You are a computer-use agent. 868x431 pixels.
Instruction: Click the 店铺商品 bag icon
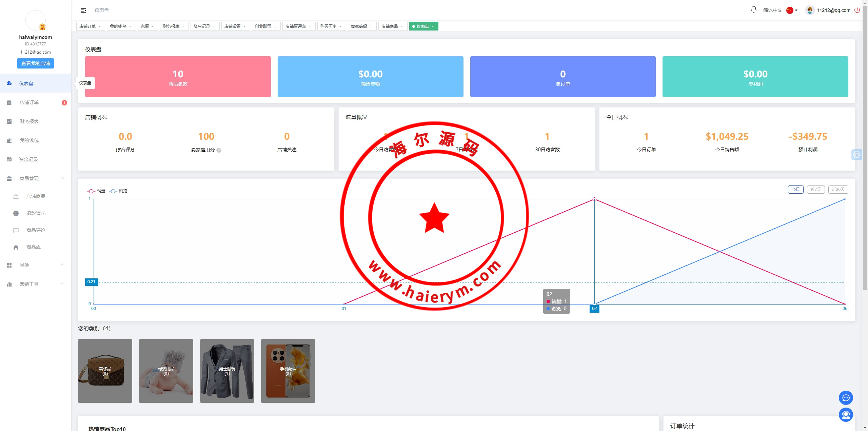(x=16, y=196)
